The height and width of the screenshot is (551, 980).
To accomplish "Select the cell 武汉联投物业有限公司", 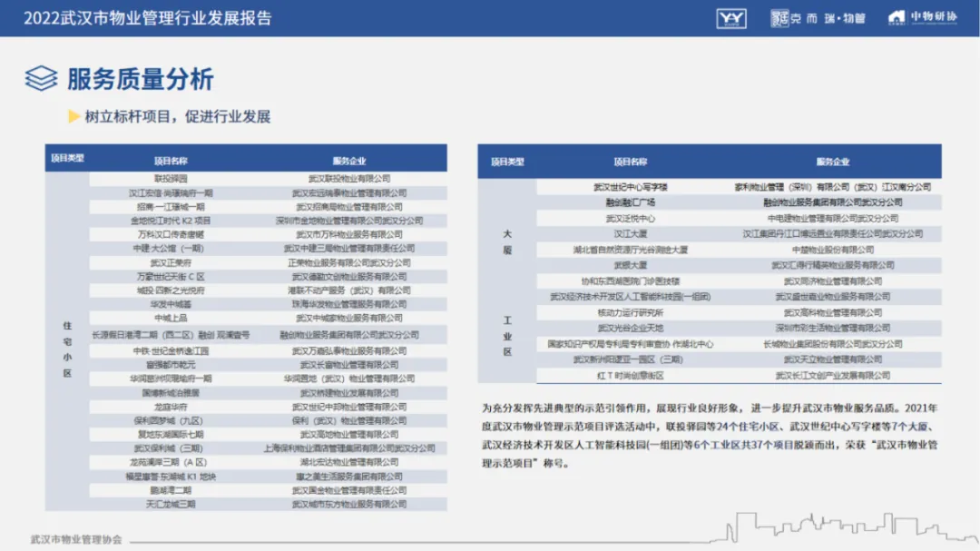I will pos(348,179).
